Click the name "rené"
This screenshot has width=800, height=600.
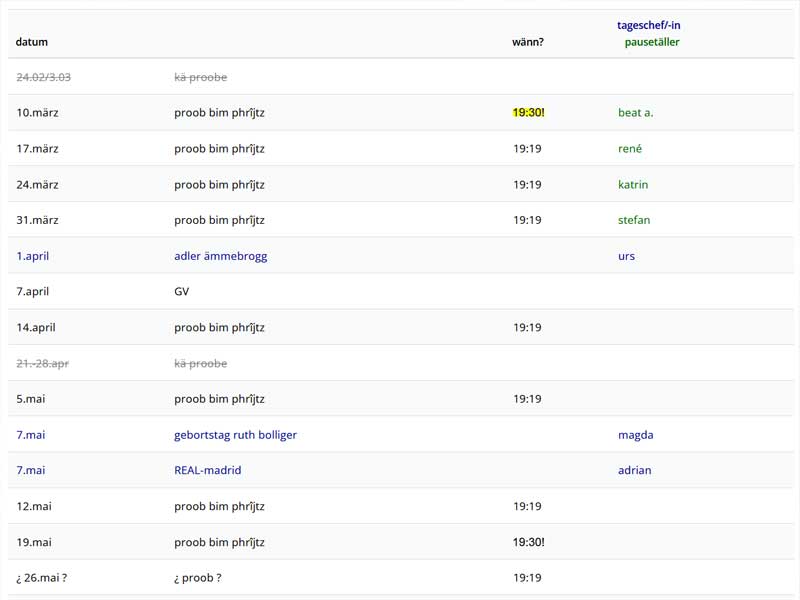630,149
